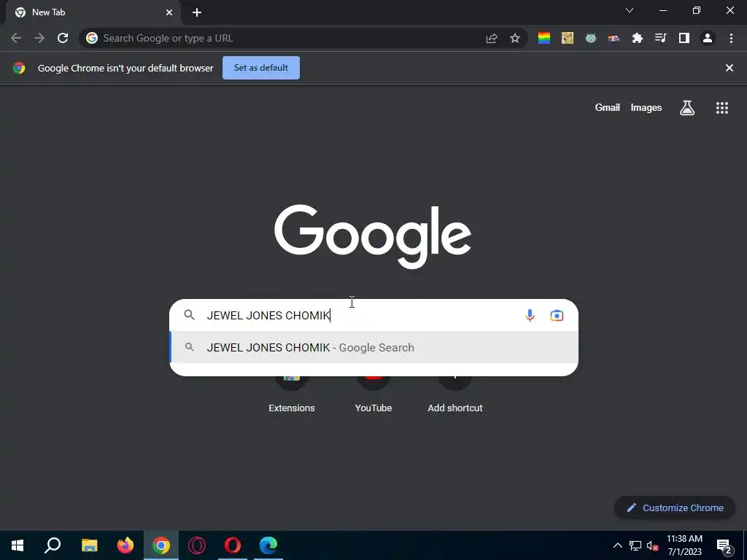Toggle the side panel icon

(684, 38)
